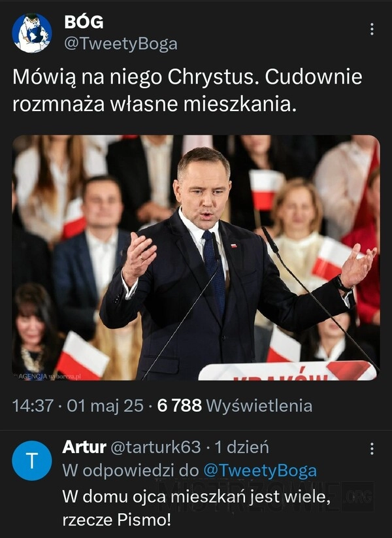
Task: Click the reply text 'W domu ojca mieszkań'
Action: [154, 497]
